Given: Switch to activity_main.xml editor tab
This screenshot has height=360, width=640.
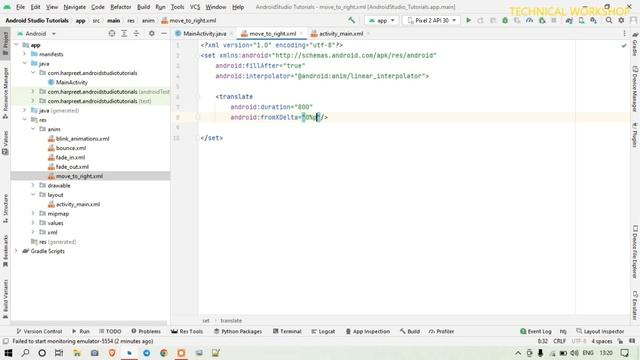Looking at the screenshot, I should (340, 33).
